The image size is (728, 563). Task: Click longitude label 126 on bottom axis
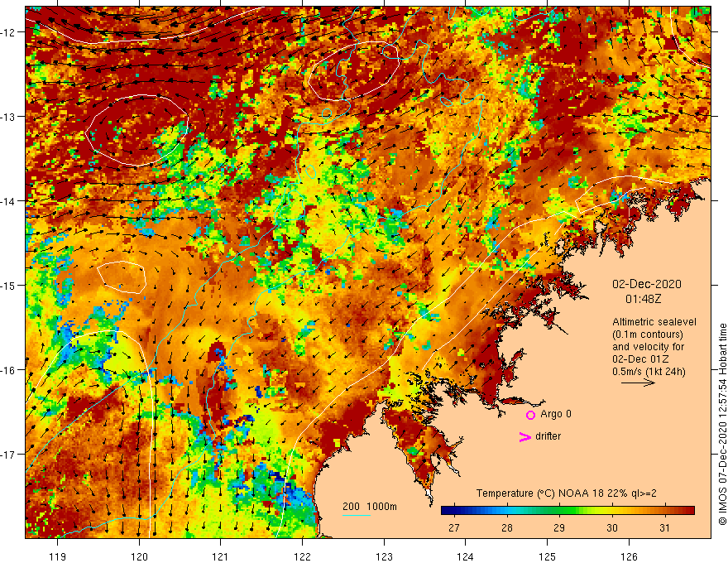(x=629, y=556)
